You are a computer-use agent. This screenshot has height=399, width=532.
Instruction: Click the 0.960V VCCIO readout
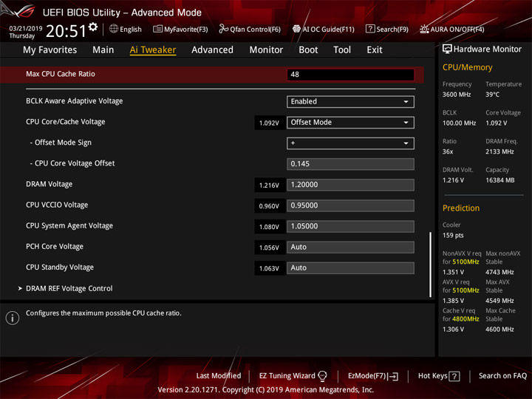click(269, 206)
